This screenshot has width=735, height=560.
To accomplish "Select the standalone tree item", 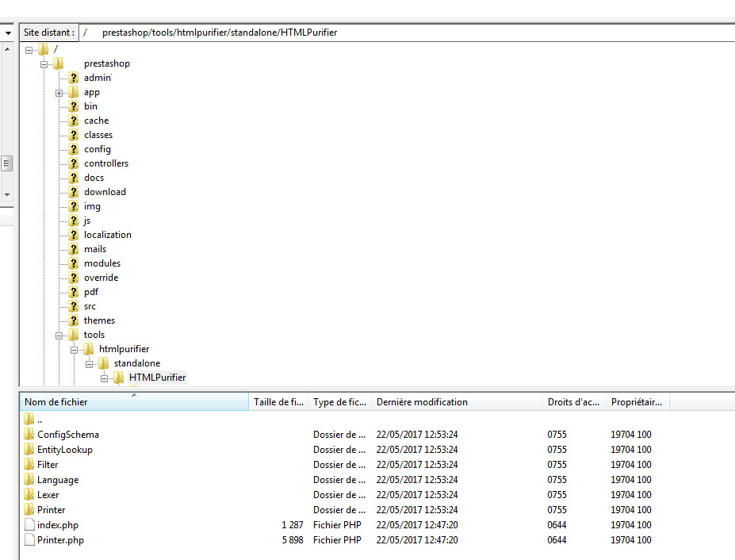I will pyautogui.click(x=137, y=363).
